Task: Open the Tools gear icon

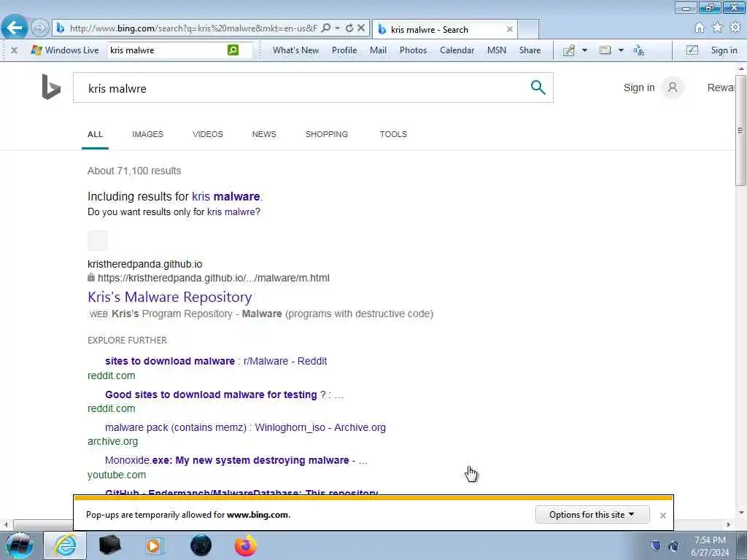Action: [x=735, y=28]
